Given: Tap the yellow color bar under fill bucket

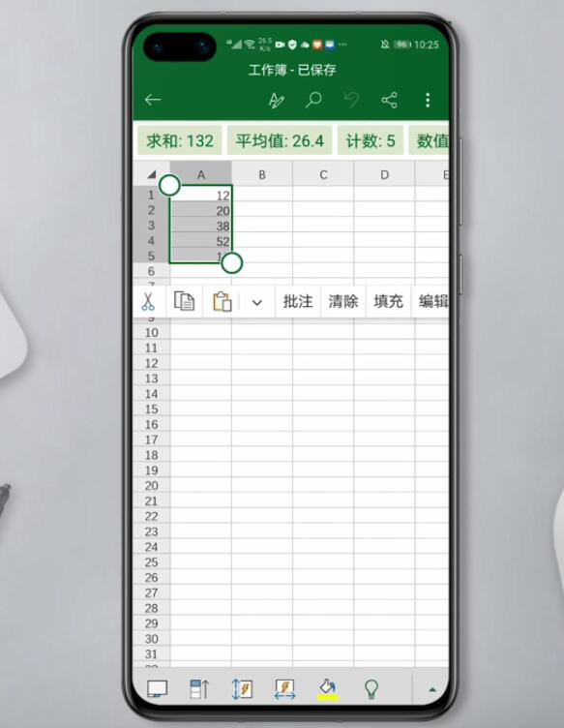Looking at the screenshot, I should [328, 697].
